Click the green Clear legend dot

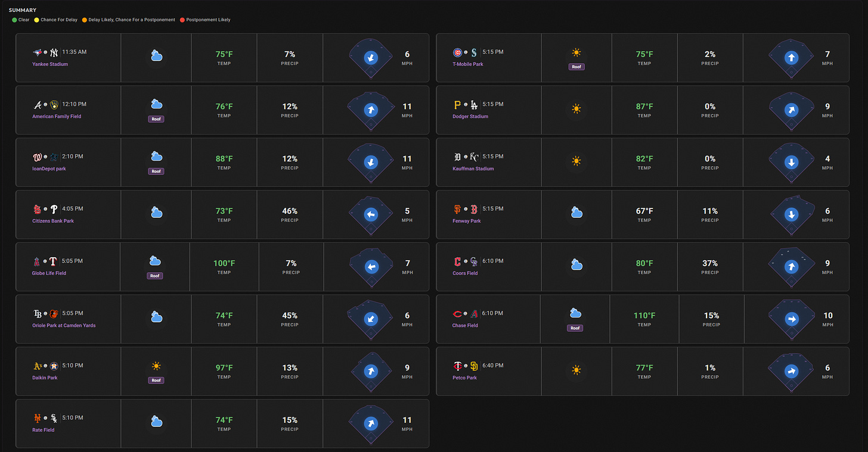[x=14, y=20]
